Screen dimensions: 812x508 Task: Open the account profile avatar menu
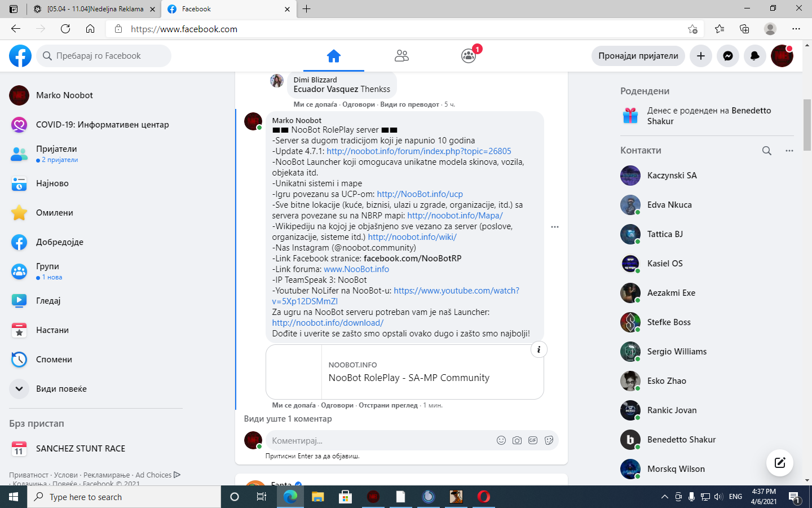click(x=782, y=56)
